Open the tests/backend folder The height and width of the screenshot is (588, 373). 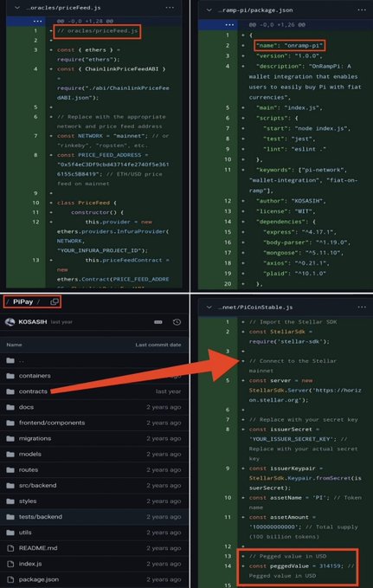[x=41, y=517]
